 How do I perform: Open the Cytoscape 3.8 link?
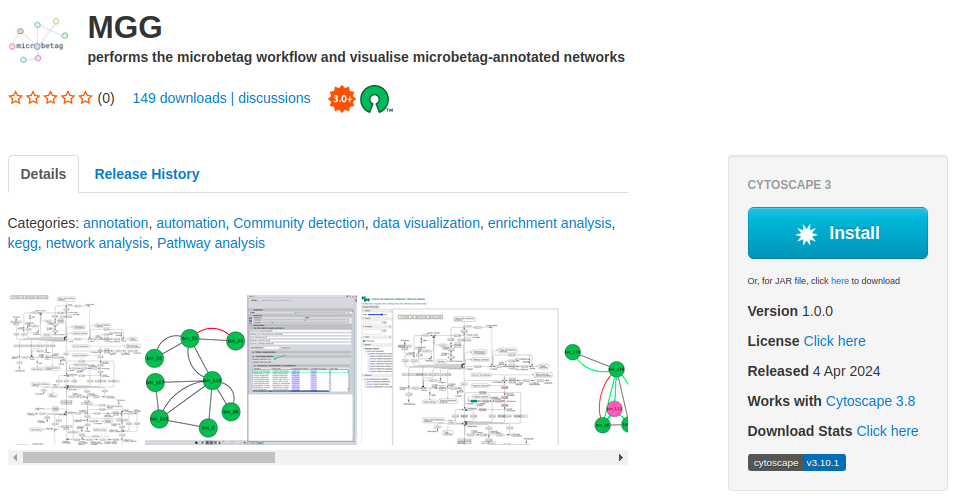(x=870, y=401)
